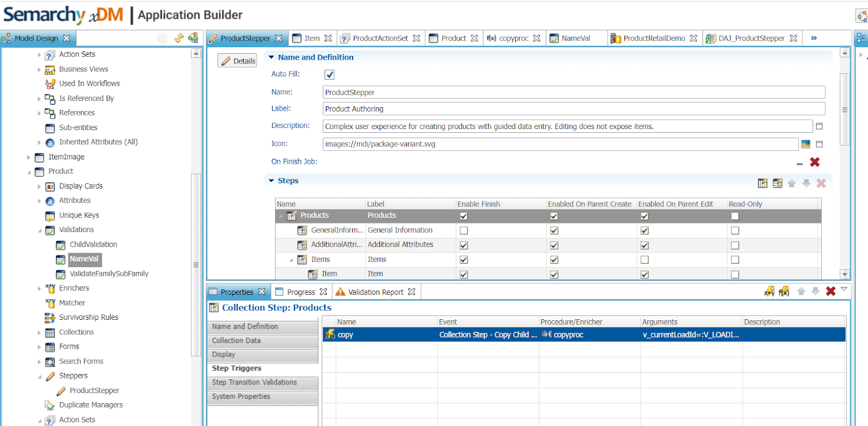
Task: Toggle Enable Finish for GeneralInformation step
Action: (464, 230)
